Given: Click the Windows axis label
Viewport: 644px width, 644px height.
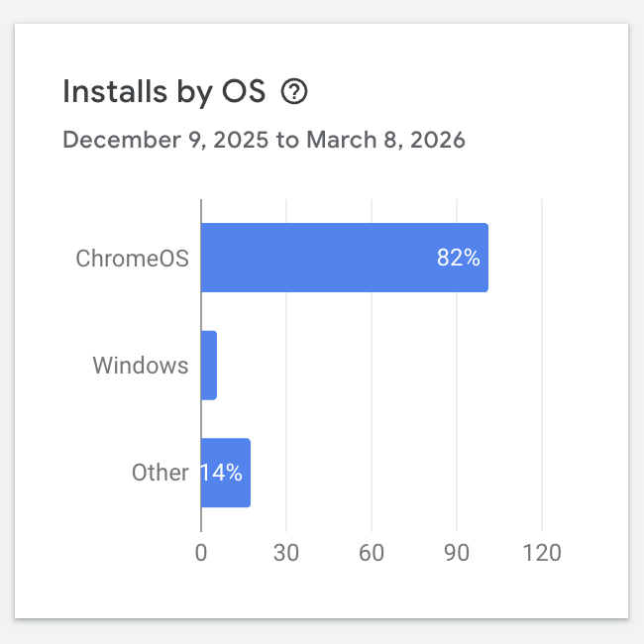Looking at the screenshot, I should 141,366.
